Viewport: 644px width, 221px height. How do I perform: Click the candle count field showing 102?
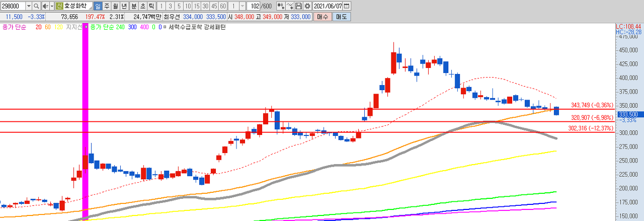pyautogui.click(x=254, y=6)
